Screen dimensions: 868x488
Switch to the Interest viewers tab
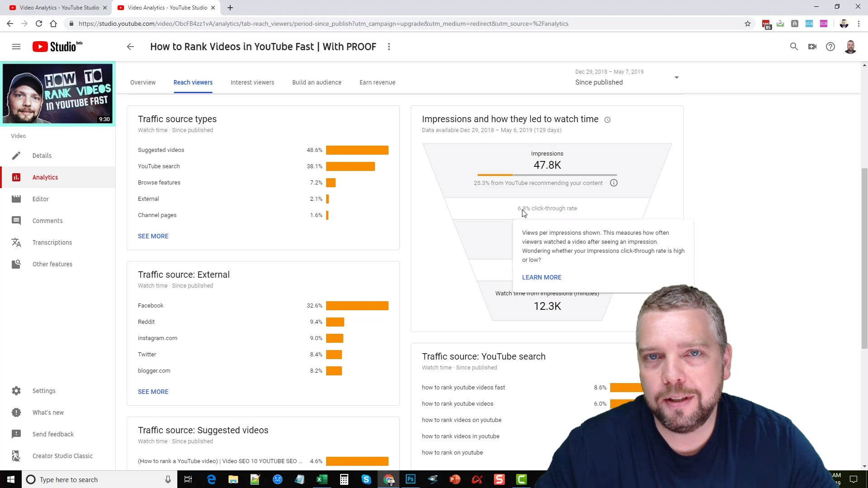coord(252,82)
